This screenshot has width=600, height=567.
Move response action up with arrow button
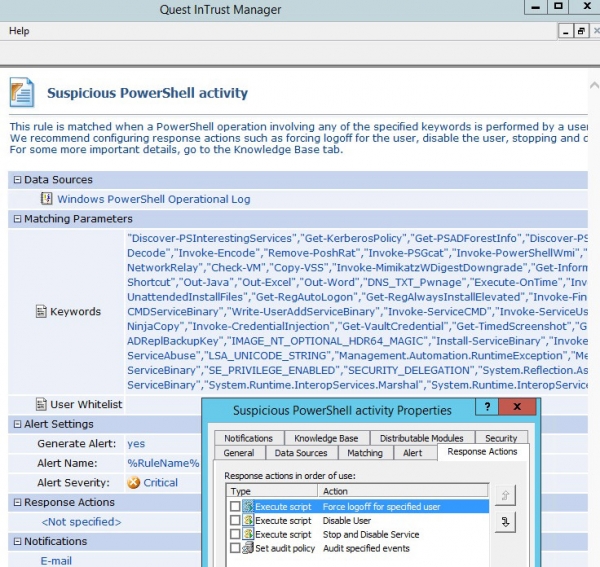[x=505, y=494]
